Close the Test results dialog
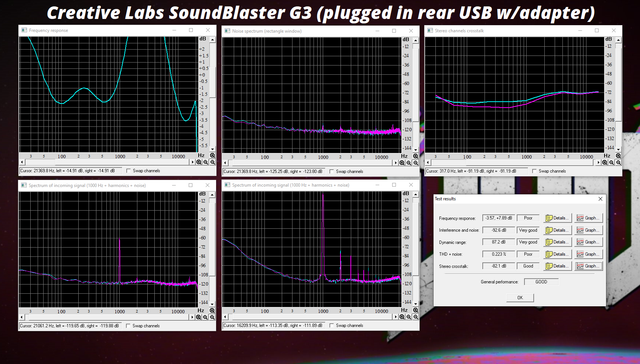 (600, 199)
